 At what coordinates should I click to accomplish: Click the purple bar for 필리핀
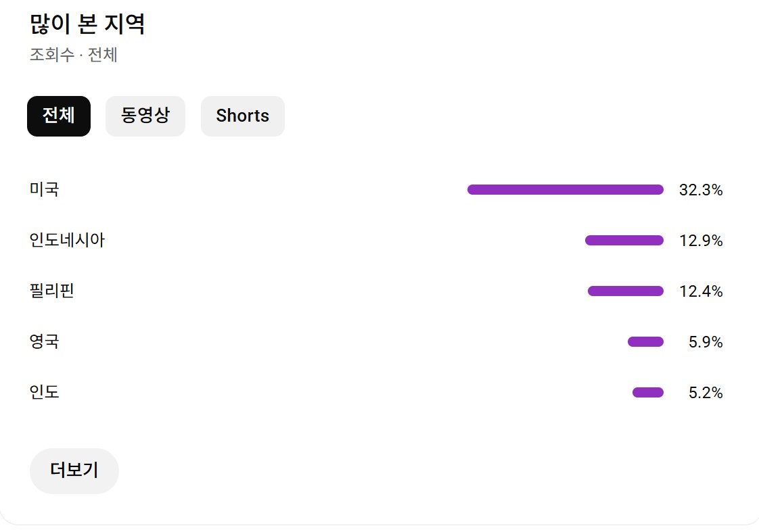pos(625,291)
